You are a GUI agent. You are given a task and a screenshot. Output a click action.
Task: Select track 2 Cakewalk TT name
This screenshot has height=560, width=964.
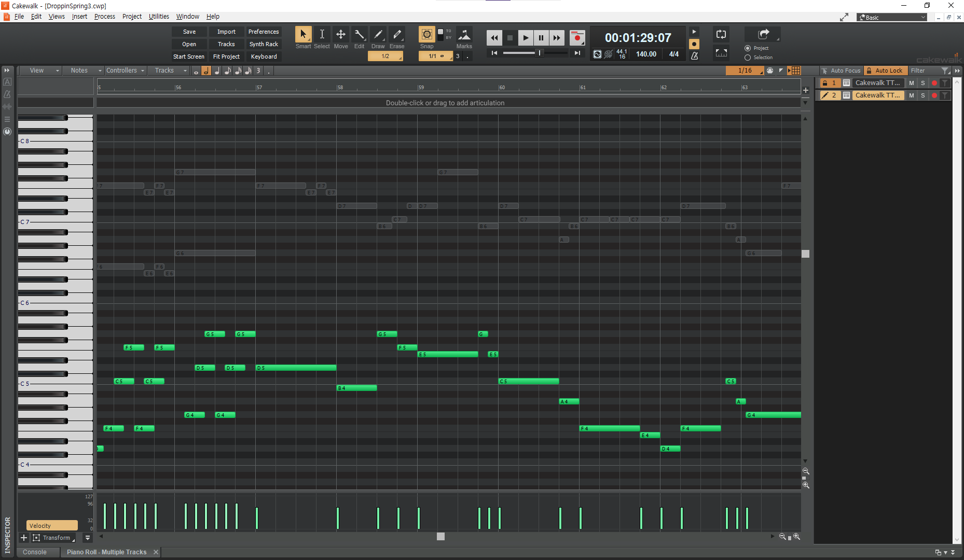tap(878, 95)
